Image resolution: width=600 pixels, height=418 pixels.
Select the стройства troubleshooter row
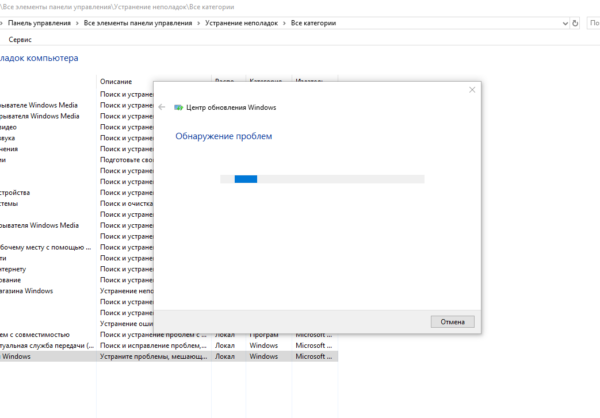[77, 193]
